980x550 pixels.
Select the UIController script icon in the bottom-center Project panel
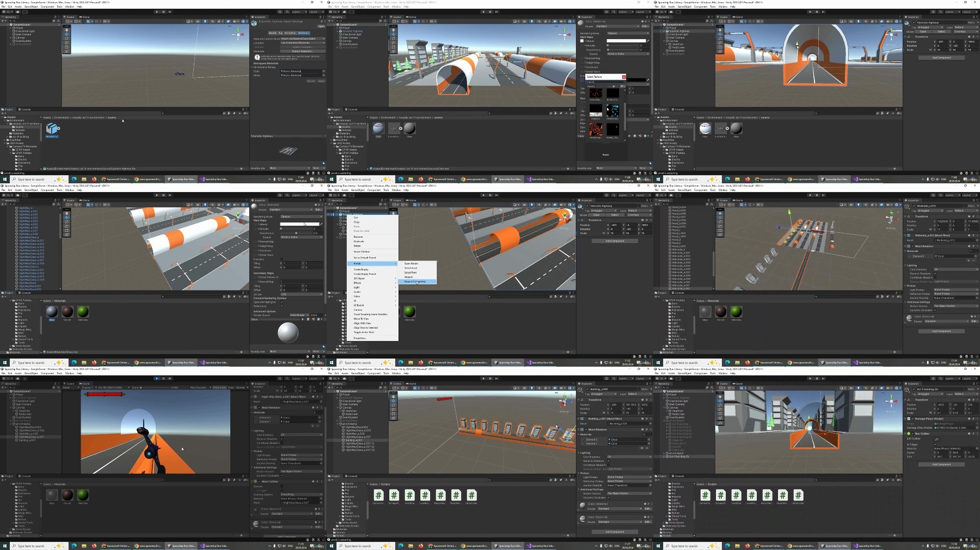[x=471, y=496]
